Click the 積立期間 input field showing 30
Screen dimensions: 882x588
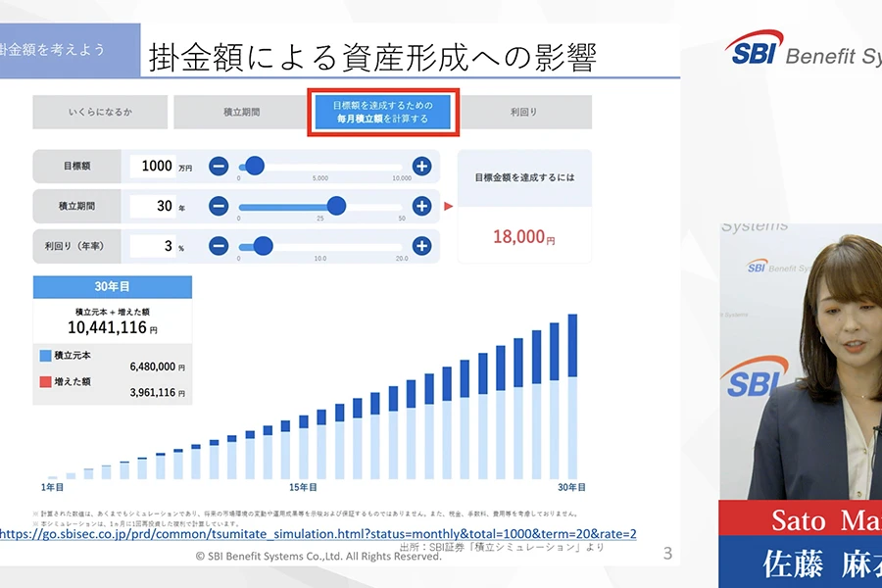[154, 206]
